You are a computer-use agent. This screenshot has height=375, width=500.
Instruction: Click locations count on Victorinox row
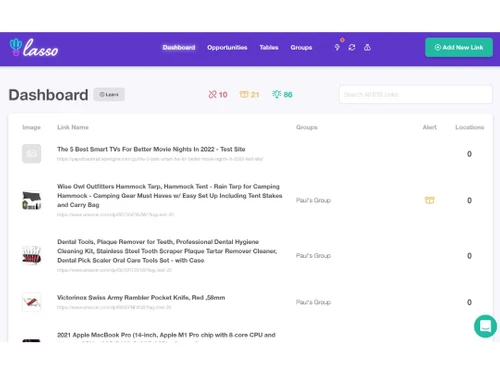pos(469,302)
